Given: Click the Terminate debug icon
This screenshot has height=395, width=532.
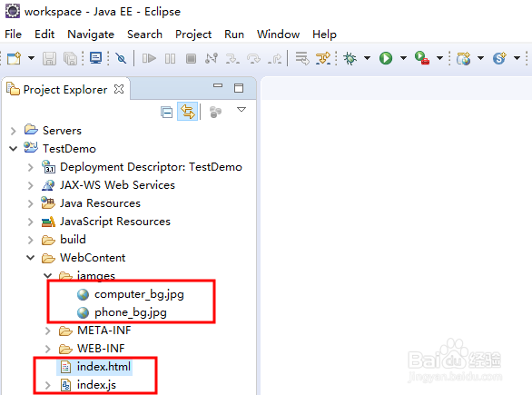Looking at the screenshot, I should click(191, 58).
